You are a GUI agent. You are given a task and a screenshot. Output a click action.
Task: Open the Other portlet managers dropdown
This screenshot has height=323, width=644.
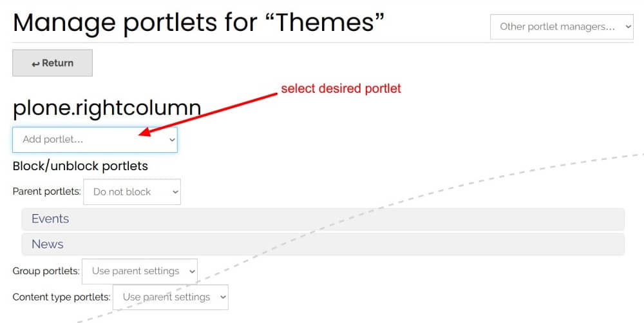[562, 27]
